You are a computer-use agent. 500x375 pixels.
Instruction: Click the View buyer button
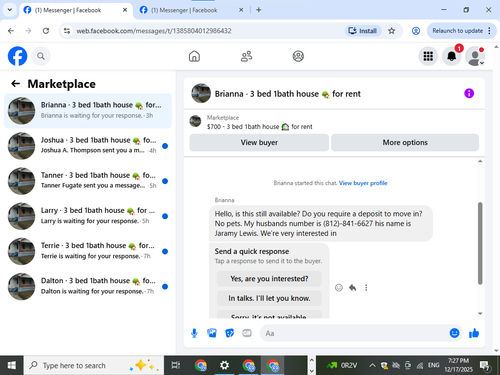259,142
